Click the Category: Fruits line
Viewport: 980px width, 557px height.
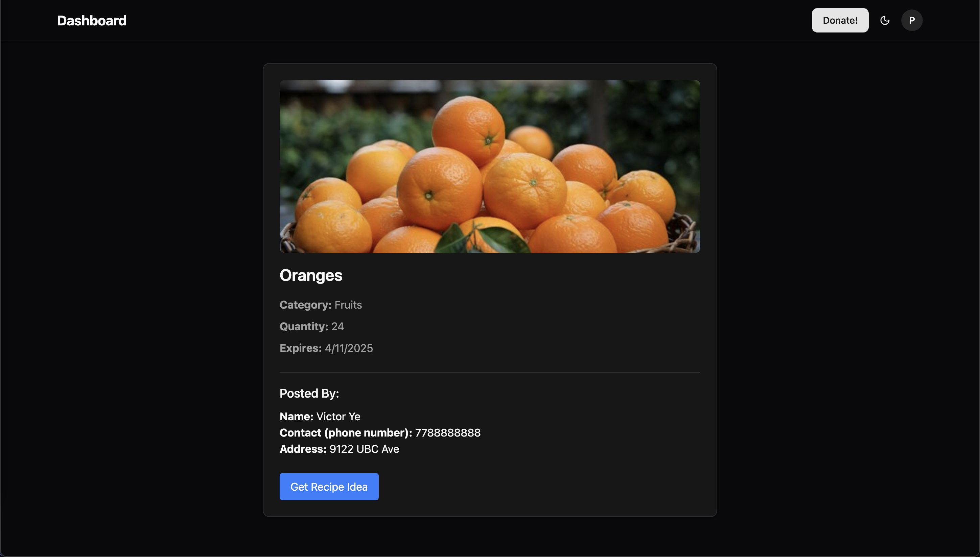point(321,305)
